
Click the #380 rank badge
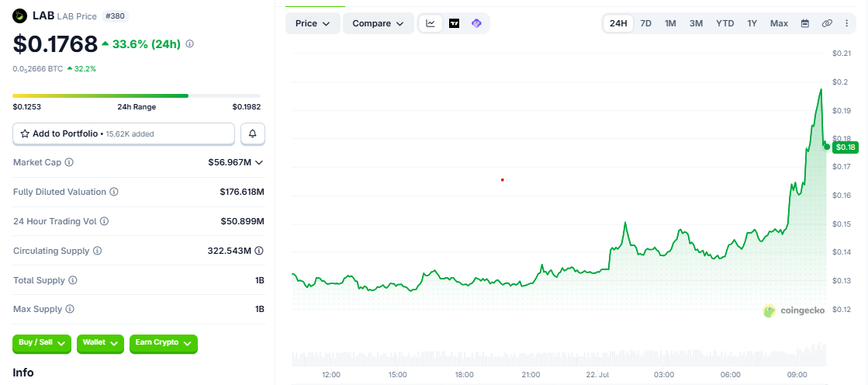point(116,16)
